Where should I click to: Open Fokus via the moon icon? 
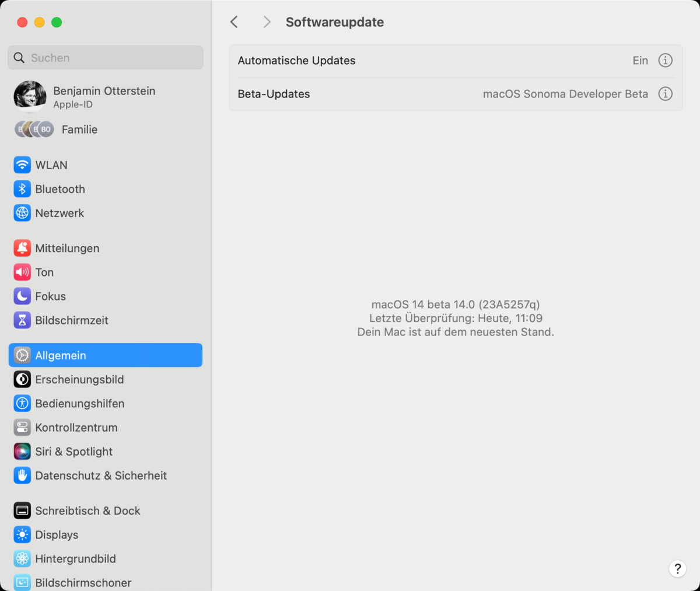22,296
